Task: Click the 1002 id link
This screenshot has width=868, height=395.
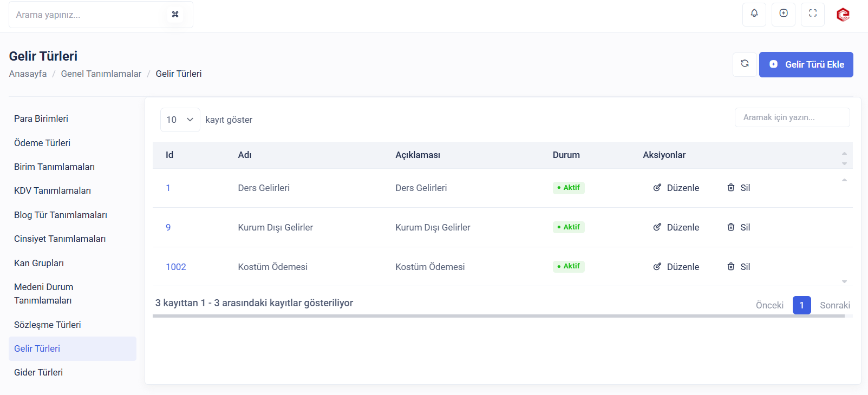Action: (x=176, y=267)
